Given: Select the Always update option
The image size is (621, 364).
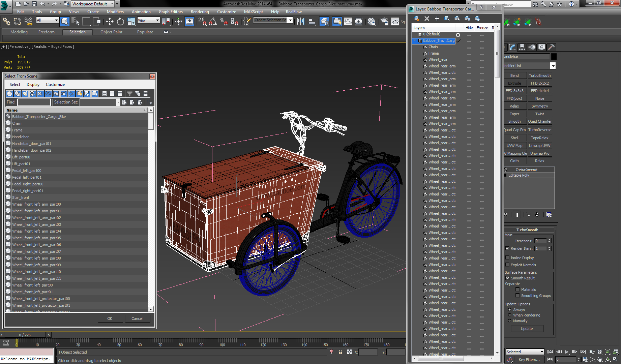Looking at the screenshot, I should [x=509, y=310].
